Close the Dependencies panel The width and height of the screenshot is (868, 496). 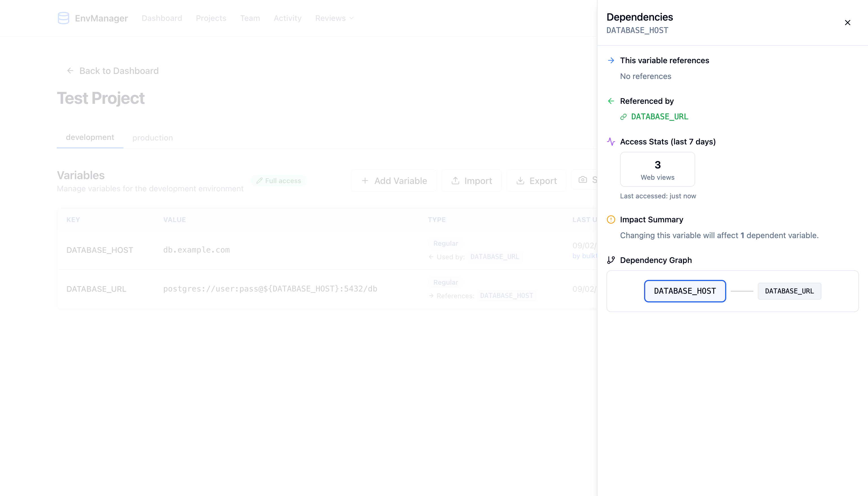pyautogui.click(x=848, y=23)
